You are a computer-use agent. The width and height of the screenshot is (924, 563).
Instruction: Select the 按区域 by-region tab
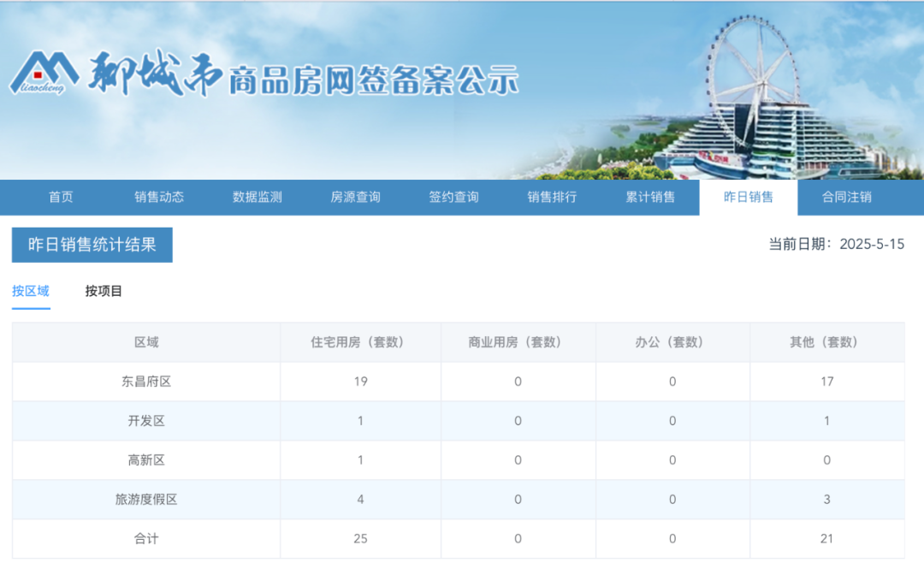pyautogui.click(x=31, y=291)
